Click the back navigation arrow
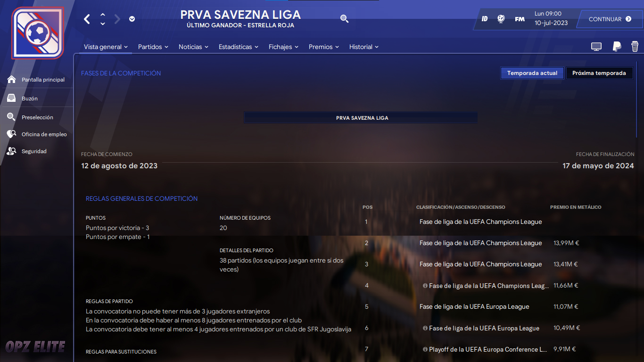 pos(87,19)
